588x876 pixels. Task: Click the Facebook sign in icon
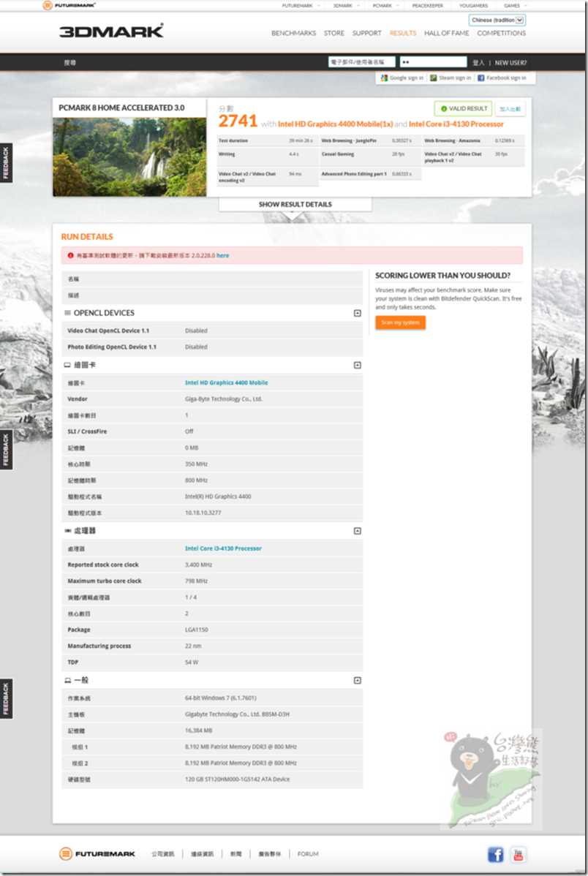480,78
